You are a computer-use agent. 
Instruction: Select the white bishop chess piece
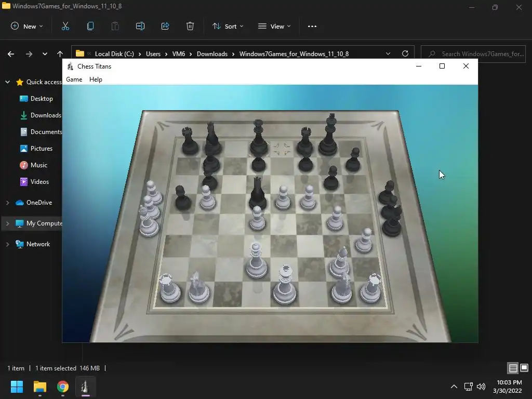[x=340, y=262]
